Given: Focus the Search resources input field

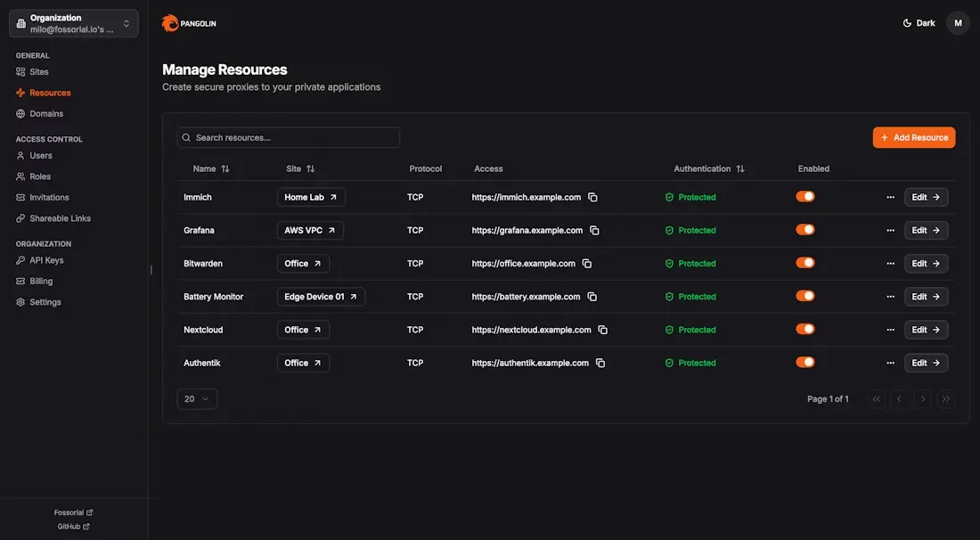Looking at the screenshot, I should point(289,137).
